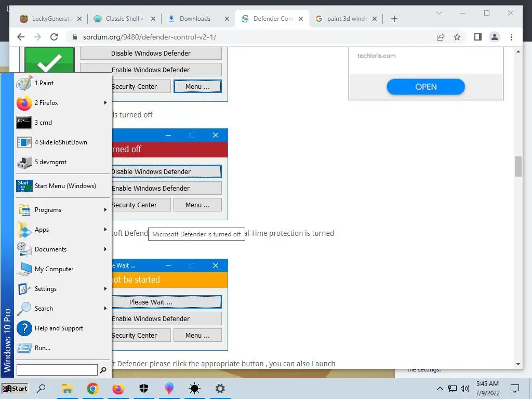Expand the Programs submenu arrow
532x399 pixels.
(x=105, y=210)
